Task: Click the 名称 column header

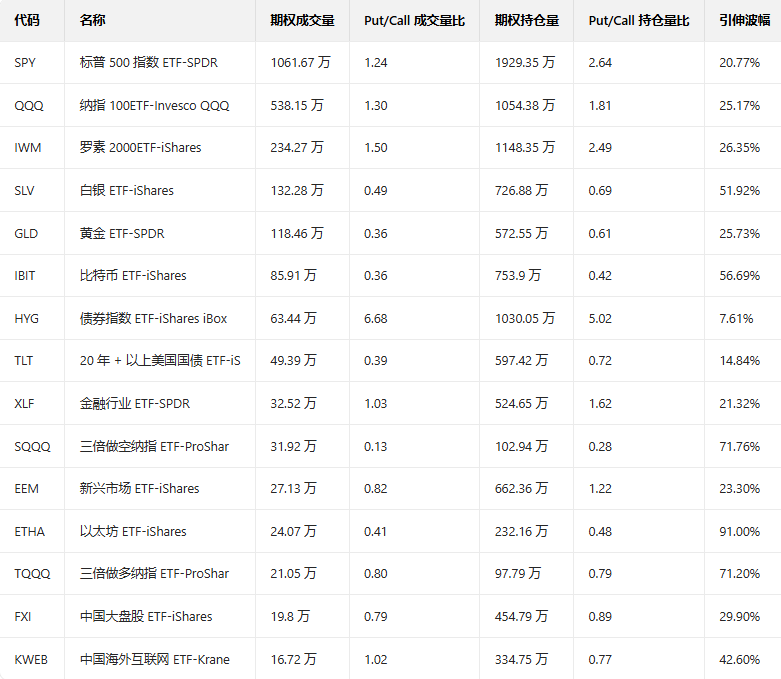Action: point(92,20)
